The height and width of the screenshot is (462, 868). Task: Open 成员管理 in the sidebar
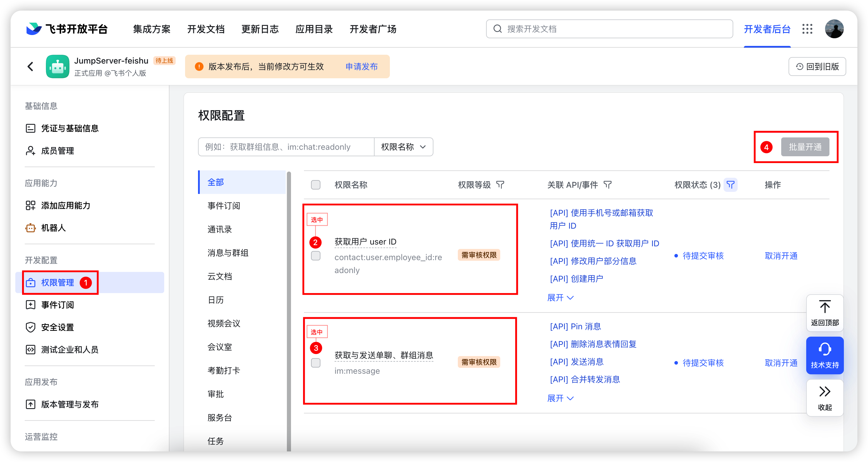tap(50, 151)
